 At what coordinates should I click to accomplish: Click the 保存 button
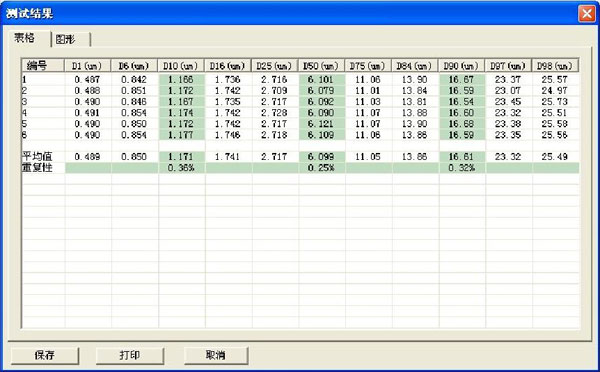[45, 356]
